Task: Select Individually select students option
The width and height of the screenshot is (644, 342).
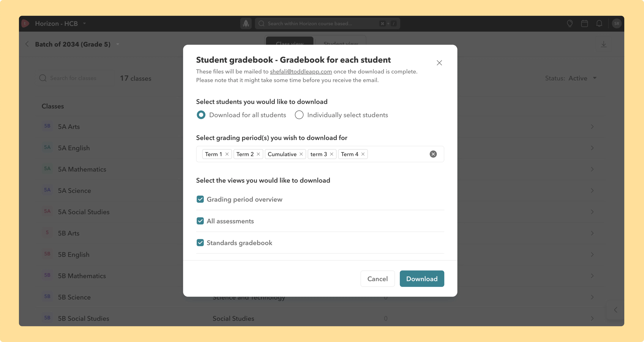Action: tap(299, 115)
